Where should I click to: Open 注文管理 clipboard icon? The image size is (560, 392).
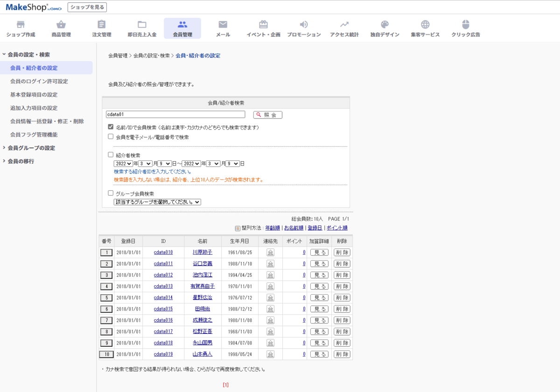coord(101,25)
